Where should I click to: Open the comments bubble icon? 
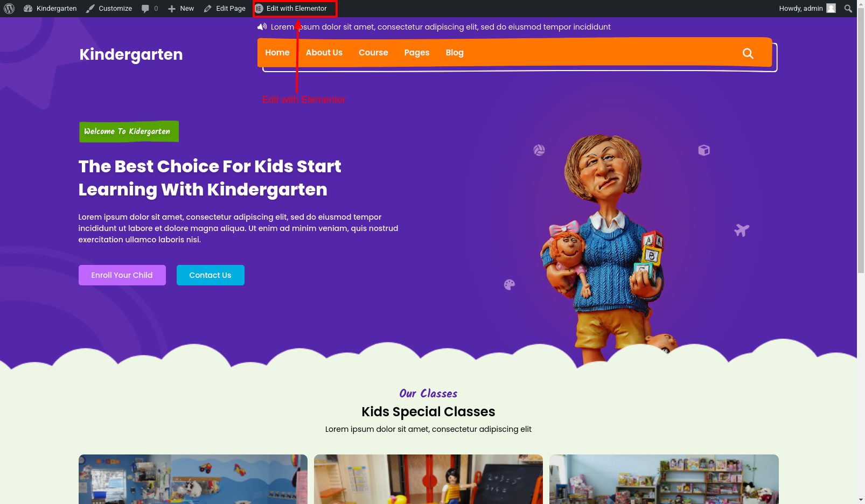145,9
